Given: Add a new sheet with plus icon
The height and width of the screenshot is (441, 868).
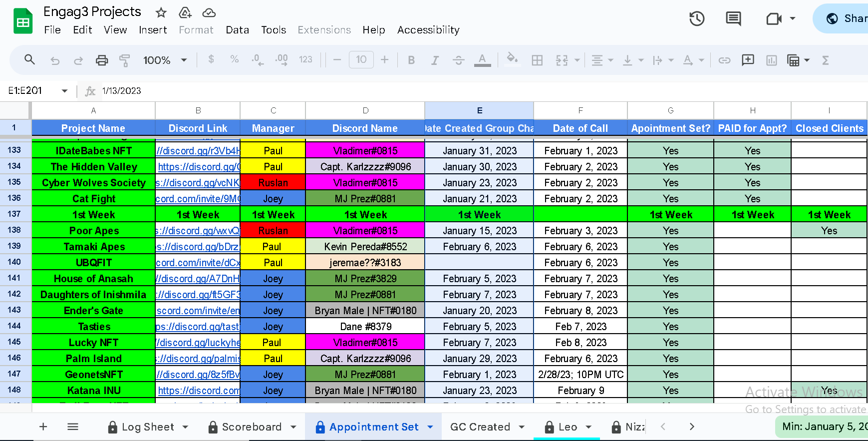Looking at the screenshot, I should 43,427.
